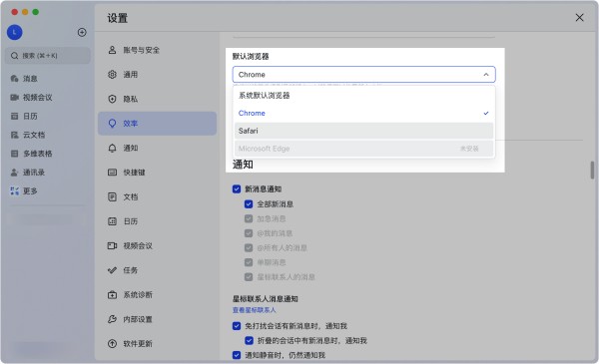This screenshot has height=364, width=599.
Task: Select the 通用 gear icon
Action: coord(112,75)
